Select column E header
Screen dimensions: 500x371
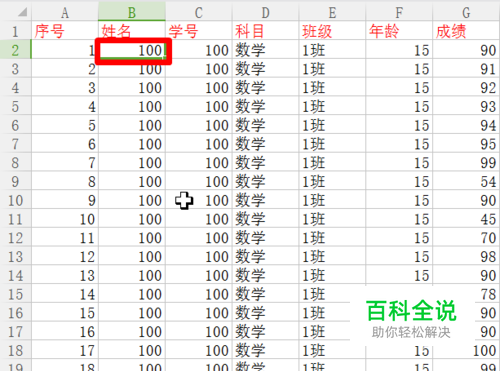tap(332, 13)
